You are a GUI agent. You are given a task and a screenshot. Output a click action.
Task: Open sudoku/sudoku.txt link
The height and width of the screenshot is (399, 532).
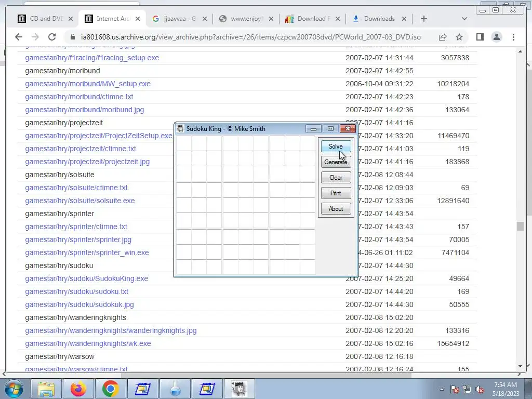77,292
